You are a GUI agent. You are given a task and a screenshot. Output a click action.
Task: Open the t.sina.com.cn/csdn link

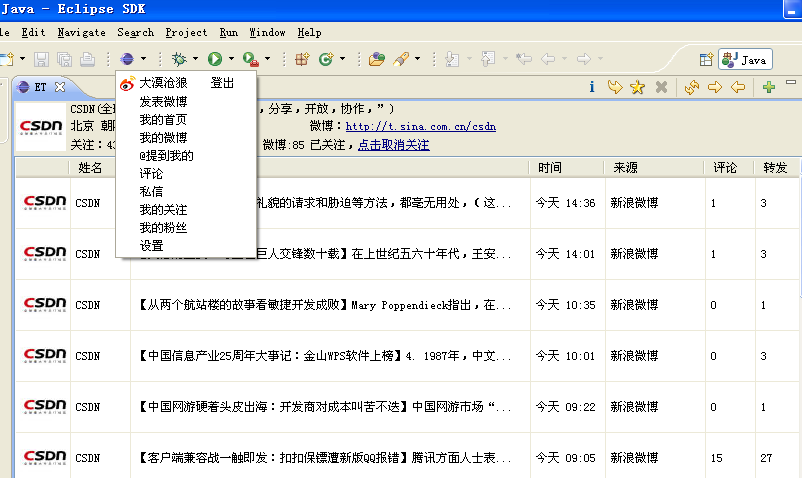pos(420,126)
